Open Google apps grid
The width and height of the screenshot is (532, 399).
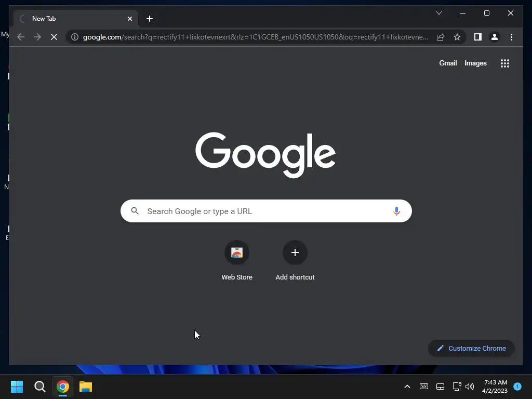tap(505, 63)
